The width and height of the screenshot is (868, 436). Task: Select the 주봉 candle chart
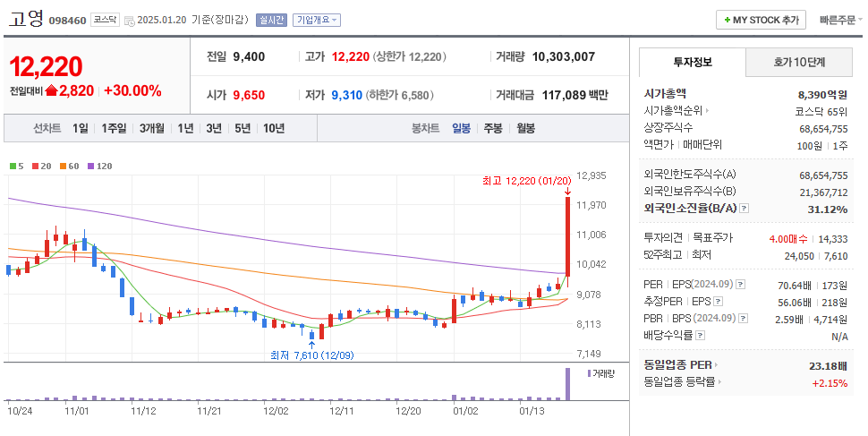point(493,129)
